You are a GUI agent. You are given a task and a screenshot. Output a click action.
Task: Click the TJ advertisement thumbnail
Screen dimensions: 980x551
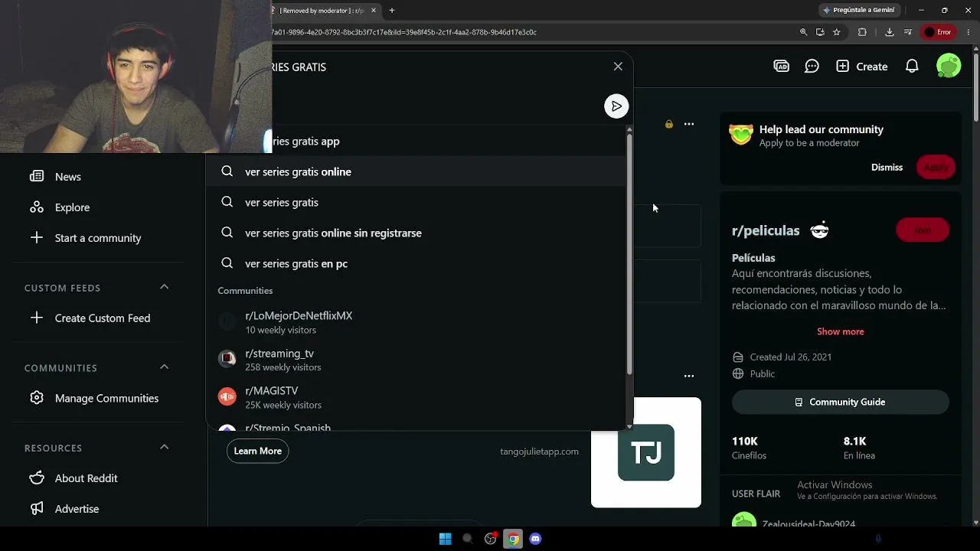(x=645, y=452)
